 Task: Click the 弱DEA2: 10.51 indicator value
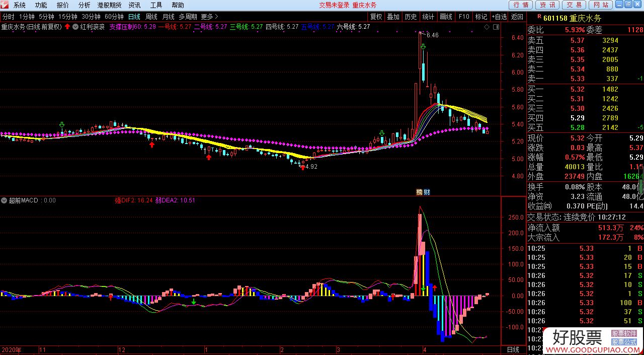tap(176, 200)
